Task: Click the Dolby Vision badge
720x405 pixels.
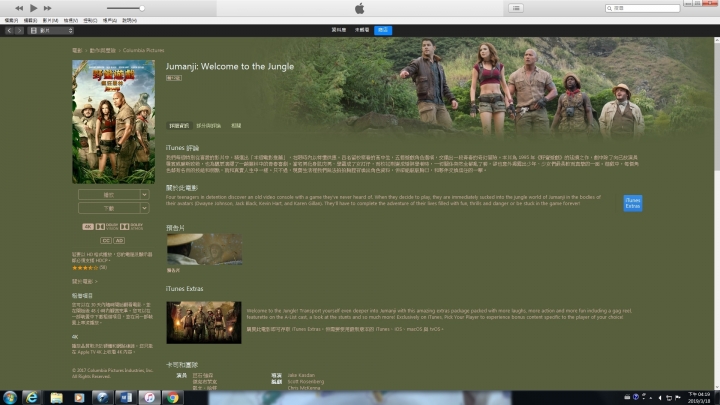Action: click(x=107, y=226)
